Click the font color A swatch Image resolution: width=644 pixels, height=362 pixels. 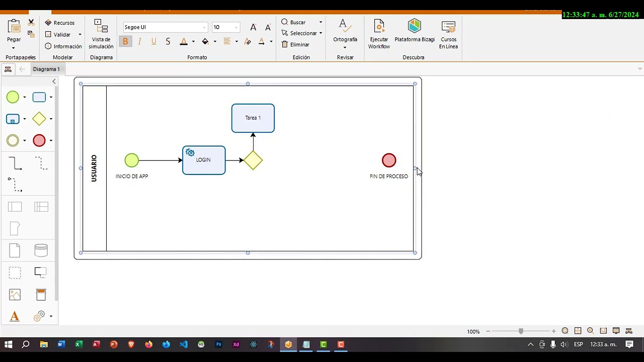pos(184,42)
